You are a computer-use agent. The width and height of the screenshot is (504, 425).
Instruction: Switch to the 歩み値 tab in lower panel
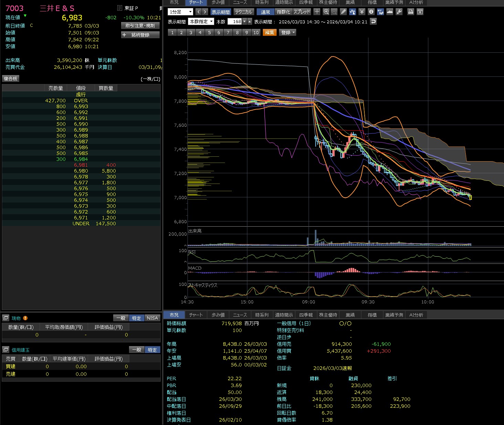218,315
